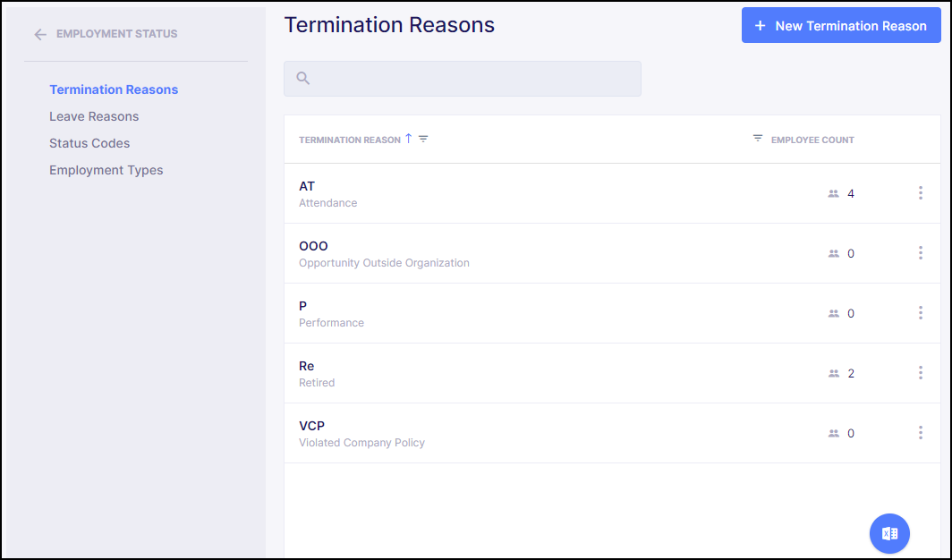Go to Termination Reasons sidebar item

pos(114,89)
